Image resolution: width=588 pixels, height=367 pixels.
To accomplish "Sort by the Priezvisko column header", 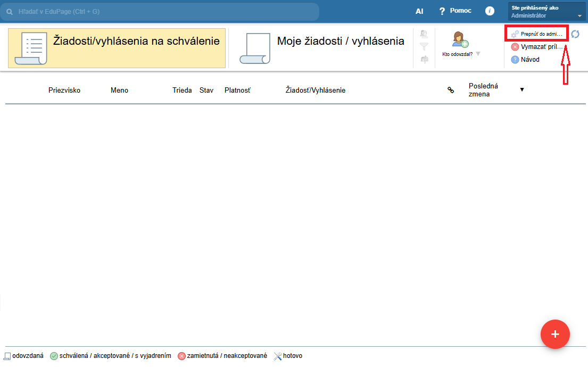I will tap(64, 90).
